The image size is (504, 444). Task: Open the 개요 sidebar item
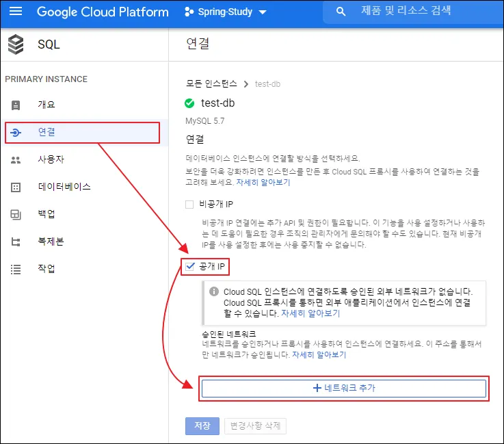84,105
